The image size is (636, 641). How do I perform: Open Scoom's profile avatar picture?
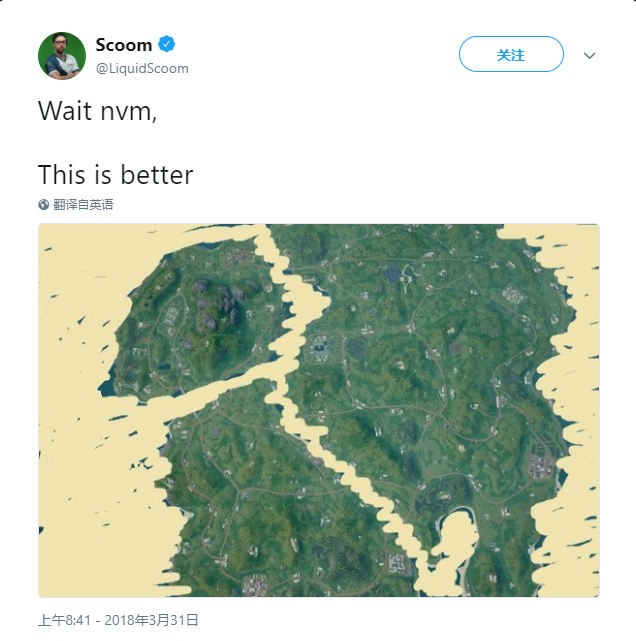pos(62,55)
